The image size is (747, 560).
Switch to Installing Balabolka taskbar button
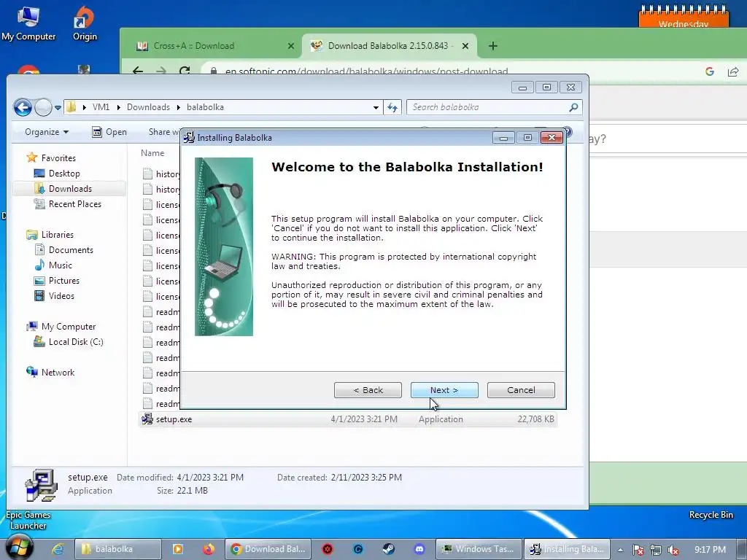pyautogui.click(x=568, y=549)
